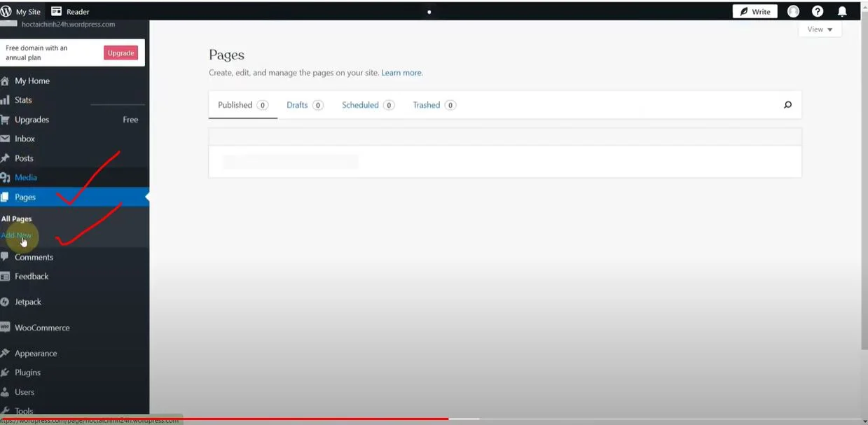Switch to the Drafts tab

(x=297, y=105)
